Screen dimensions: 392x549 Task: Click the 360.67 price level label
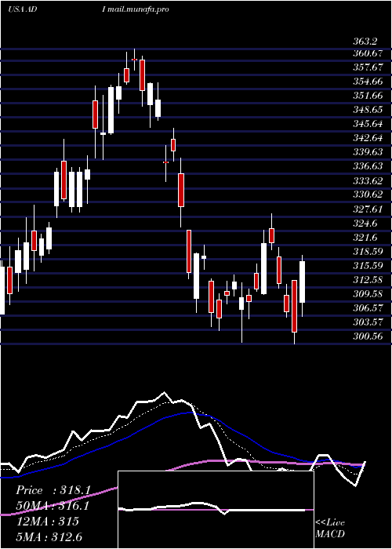coord(368,54)
